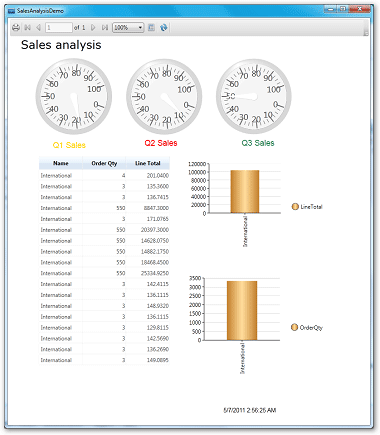Select the 20397.3000 line total cell
380x435 pixels.
148,230
